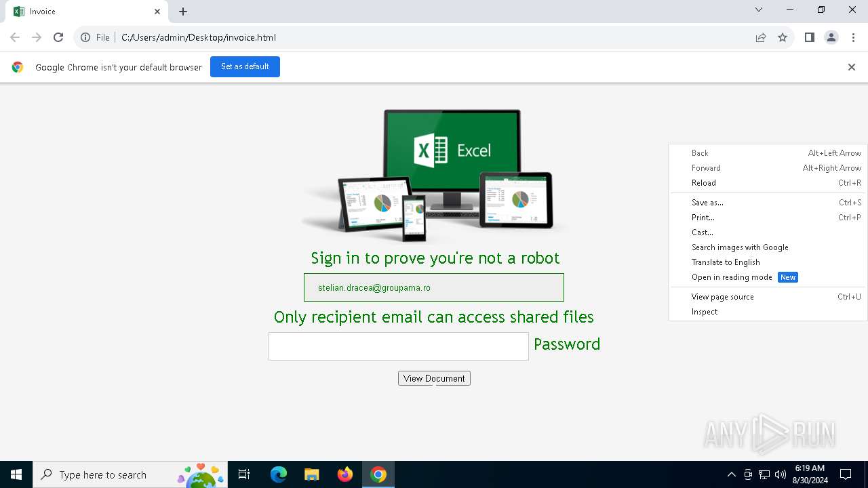This screenshot has width=868, height=488.
Task: Launch Firefox from taskbar
Action: (345, 474)
